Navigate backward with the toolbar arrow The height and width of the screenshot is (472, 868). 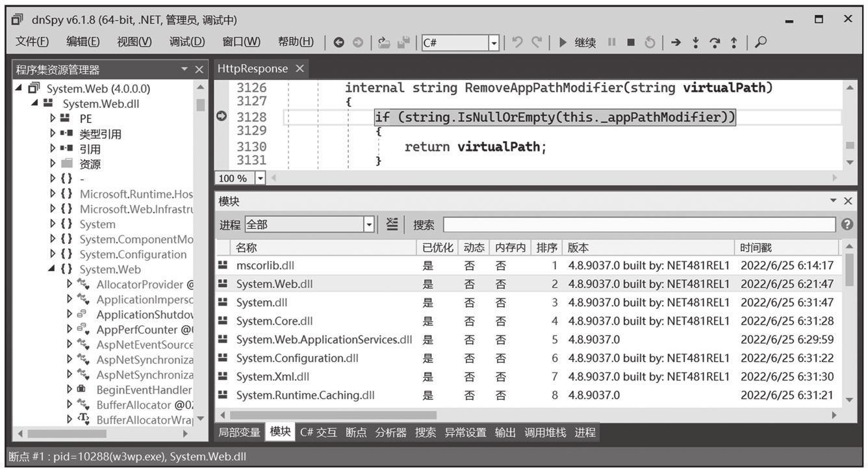point(338,42)
